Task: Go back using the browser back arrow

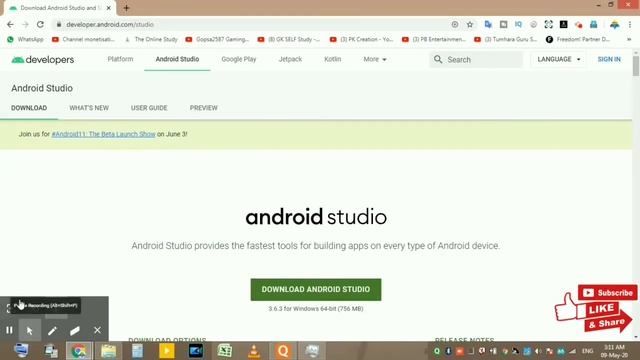Action: coord(10,24)
